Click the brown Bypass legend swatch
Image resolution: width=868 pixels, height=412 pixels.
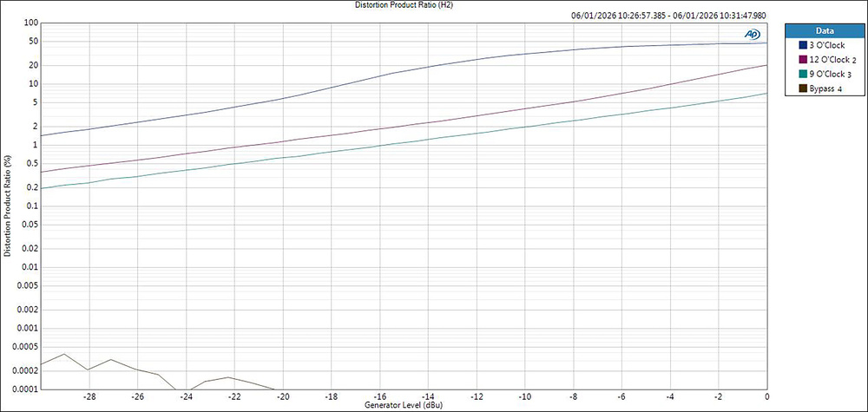pyautogui.click(x=802, y=88)
